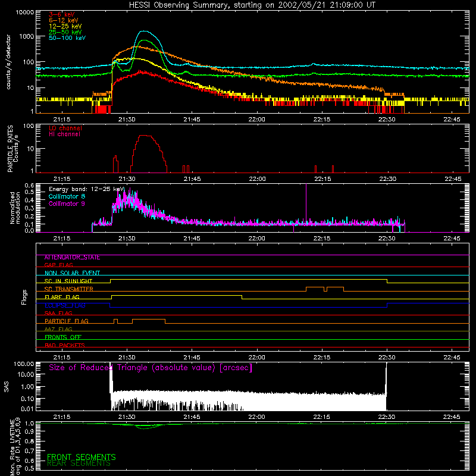Screen dimensions: 476x476
Task: Select the 'Collimator 9' legend label
Action: (x=67, y=203)
